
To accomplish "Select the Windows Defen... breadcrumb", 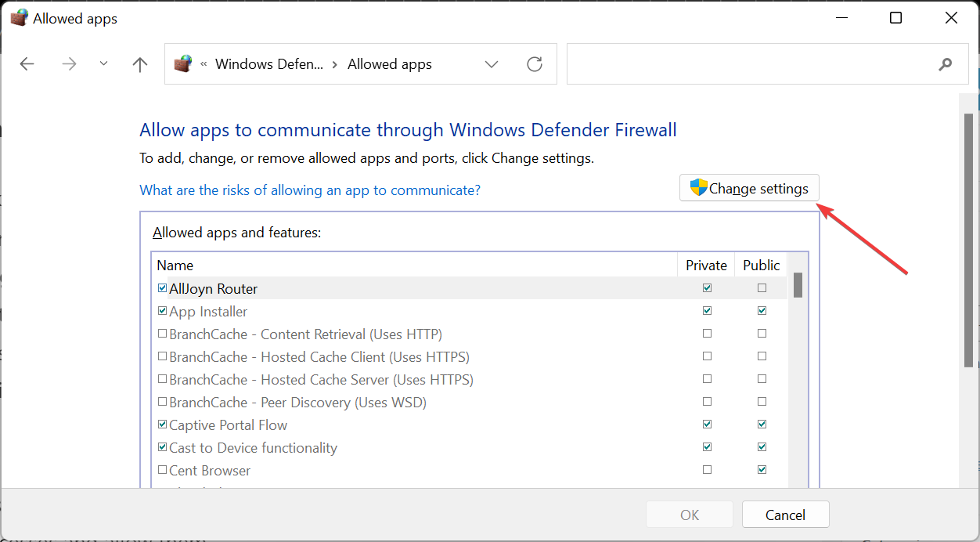I will (x=269, y=64).
